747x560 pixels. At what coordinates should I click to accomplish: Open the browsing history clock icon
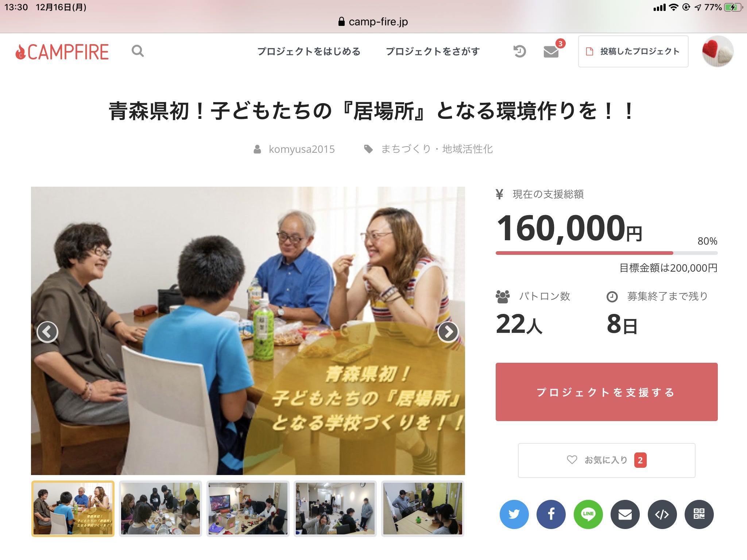519,51
